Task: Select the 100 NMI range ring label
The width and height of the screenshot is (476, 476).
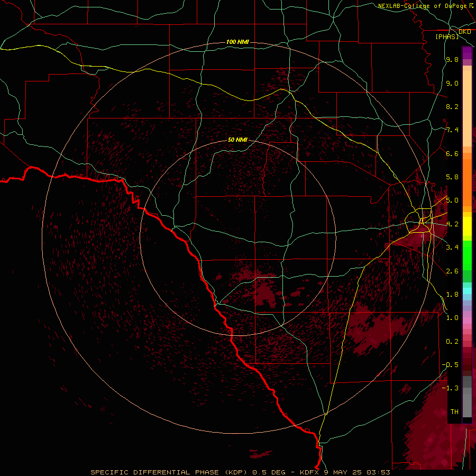Action: tap(237, 42)
